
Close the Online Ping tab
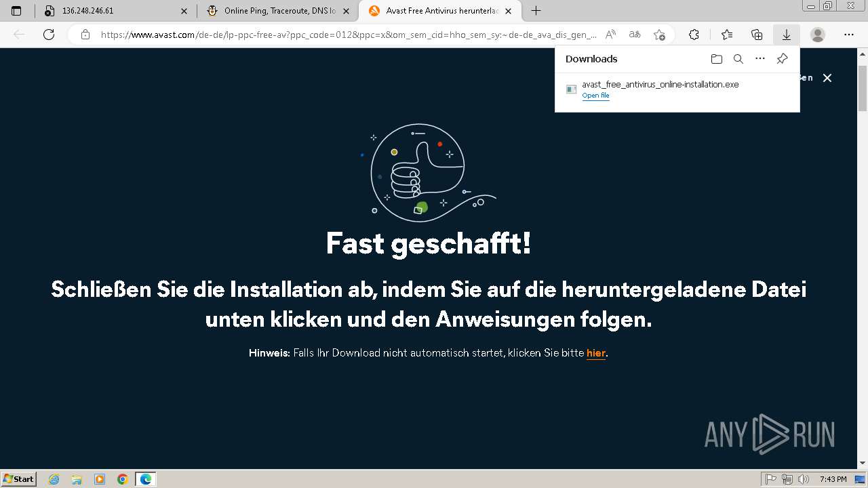[x=346, y=11]
